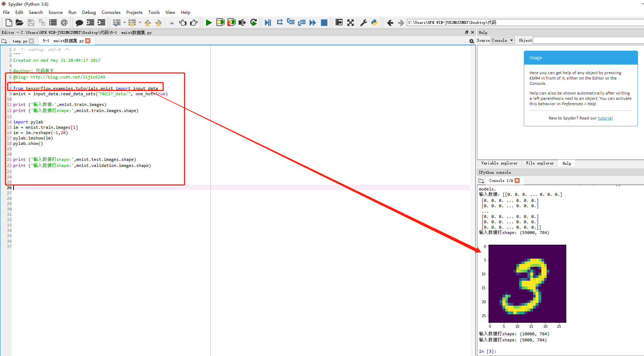This screenshot has height=356, width=644.
Task: Browse editor tabs using the tab list button
Action: (4, 41)
